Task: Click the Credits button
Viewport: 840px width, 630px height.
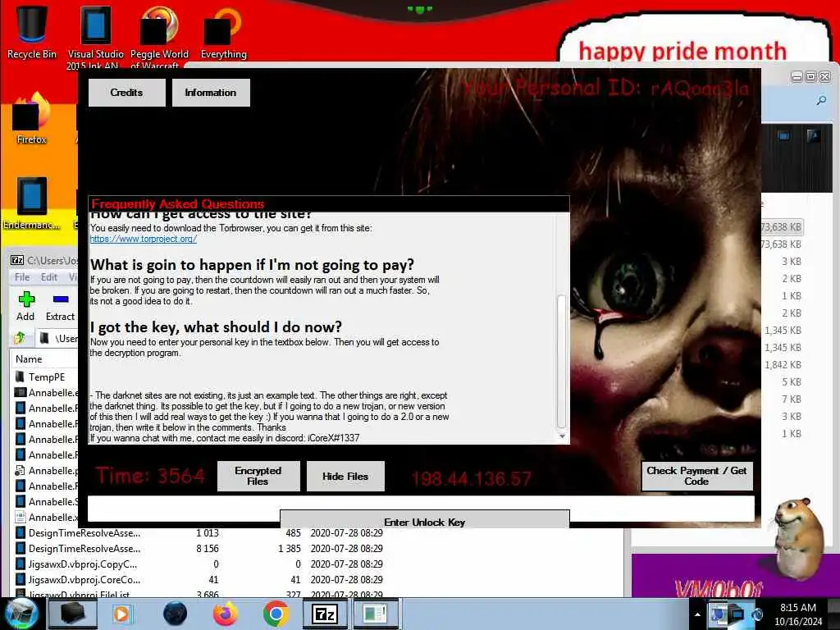Action: tap(126, 93)
